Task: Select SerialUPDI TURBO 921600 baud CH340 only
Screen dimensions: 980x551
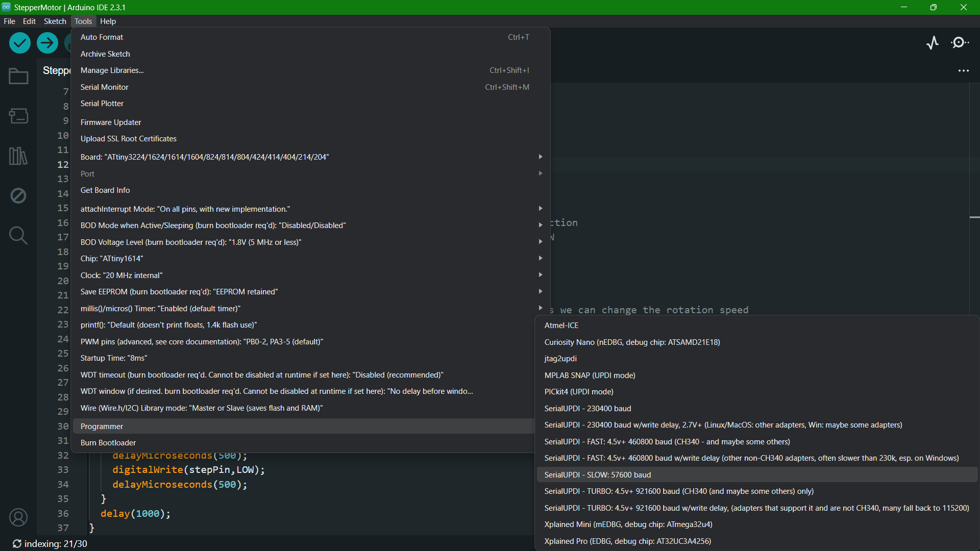Action: (757, 491)
